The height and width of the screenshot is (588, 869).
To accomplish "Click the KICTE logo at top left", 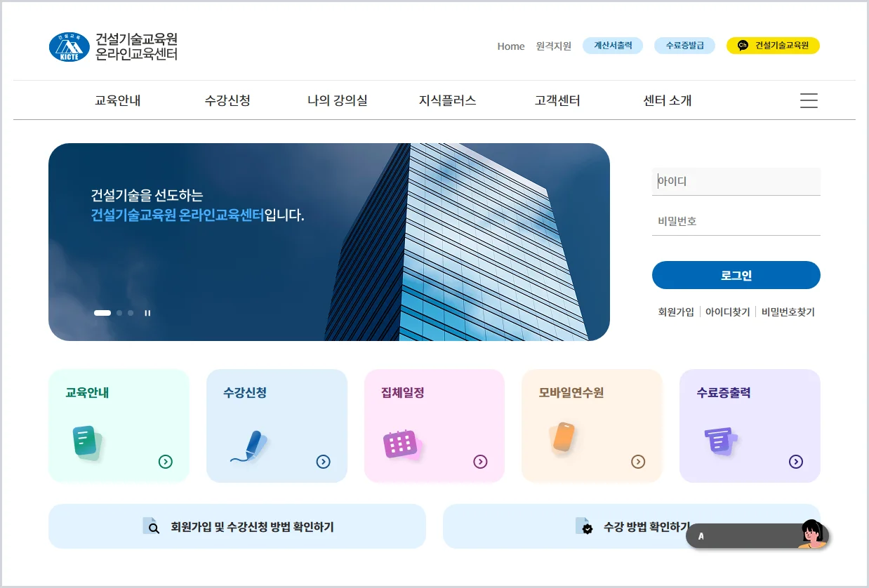I will pos(69,47).
